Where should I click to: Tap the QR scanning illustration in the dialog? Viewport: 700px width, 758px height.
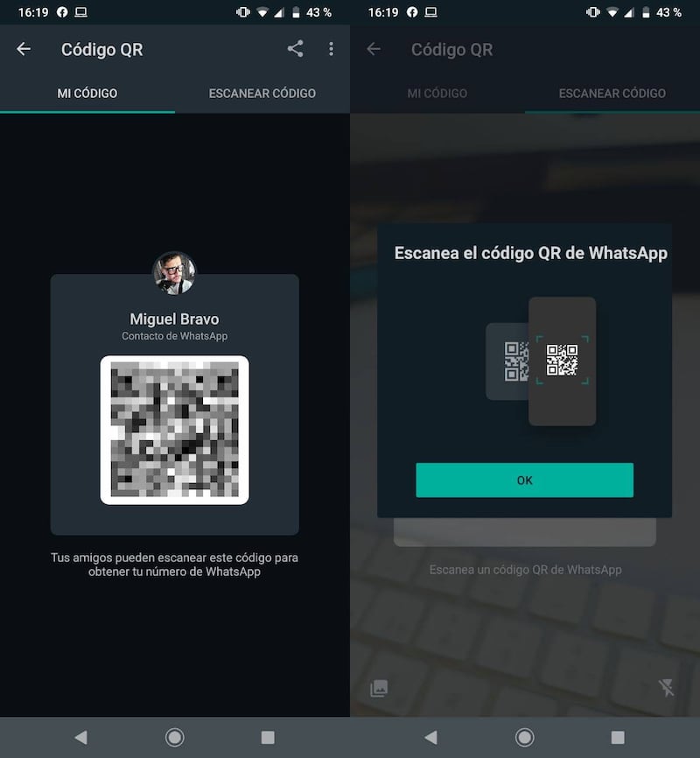point(541,361)
